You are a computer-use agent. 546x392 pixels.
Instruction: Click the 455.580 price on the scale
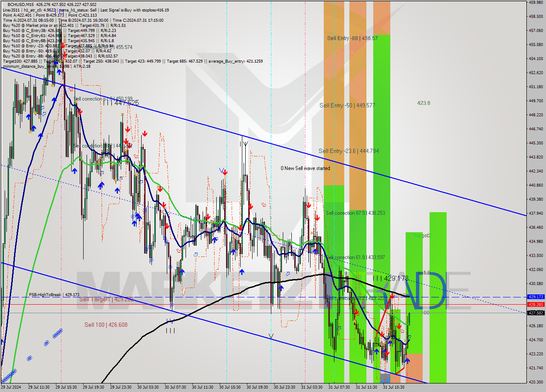[535, 44]
